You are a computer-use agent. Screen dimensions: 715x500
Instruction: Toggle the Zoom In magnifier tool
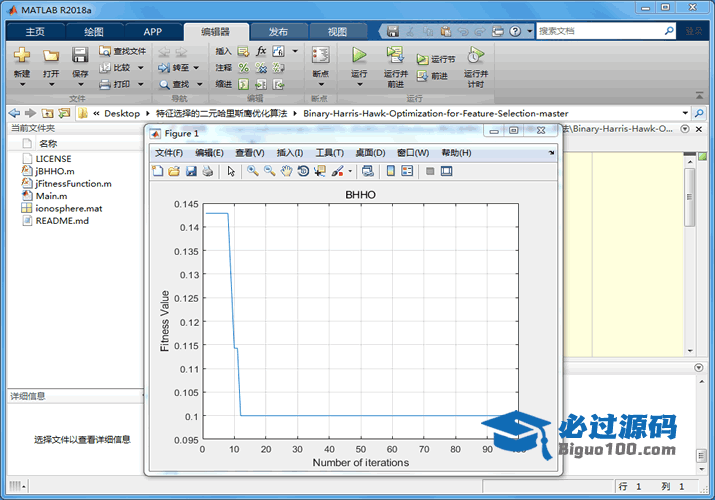(x=253, y=171)
